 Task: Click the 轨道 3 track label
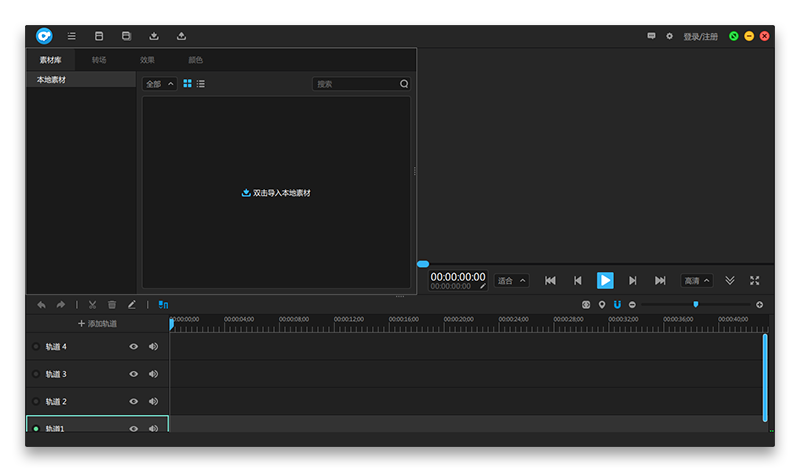[x=56, y=374]
